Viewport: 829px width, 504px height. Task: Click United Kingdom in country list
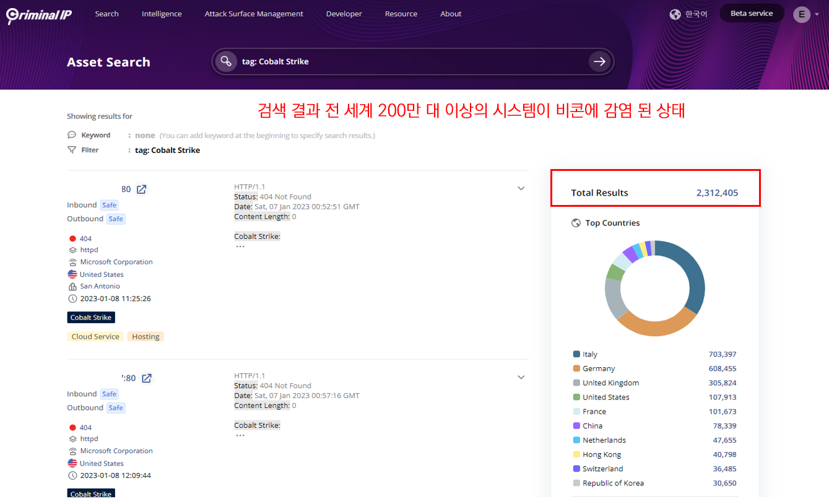(610, 383)
